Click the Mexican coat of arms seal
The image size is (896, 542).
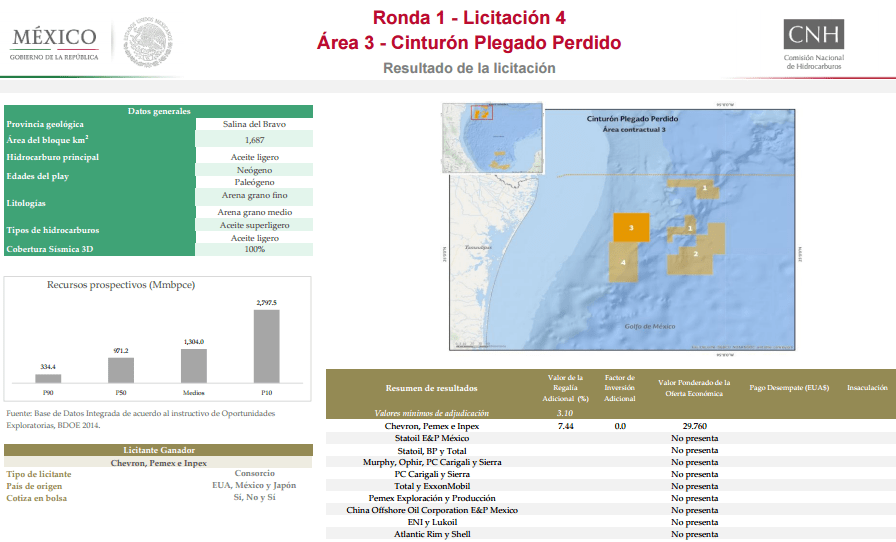149,42
